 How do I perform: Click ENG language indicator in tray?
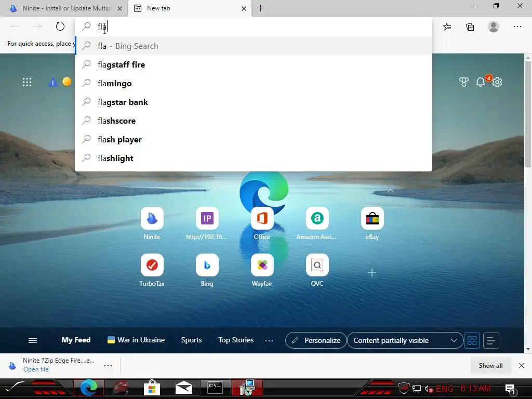445,389
